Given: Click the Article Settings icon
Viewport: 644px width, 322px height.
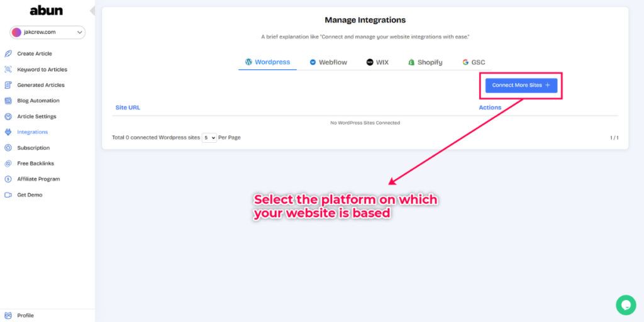Looking at the screenshot, I should coord(8,116).
